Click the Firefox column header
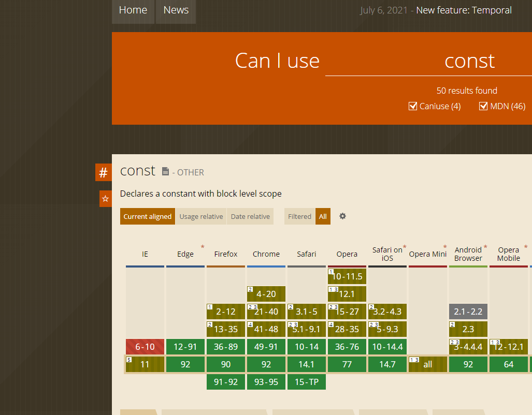This screenshot has width=532, height=415. click(x=226, y=254)
